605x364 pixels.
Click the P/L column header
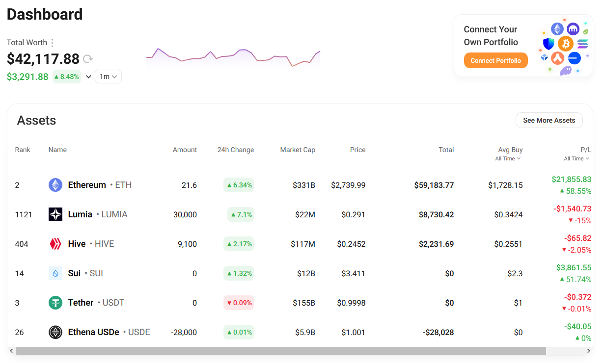(x=586, y=150)
